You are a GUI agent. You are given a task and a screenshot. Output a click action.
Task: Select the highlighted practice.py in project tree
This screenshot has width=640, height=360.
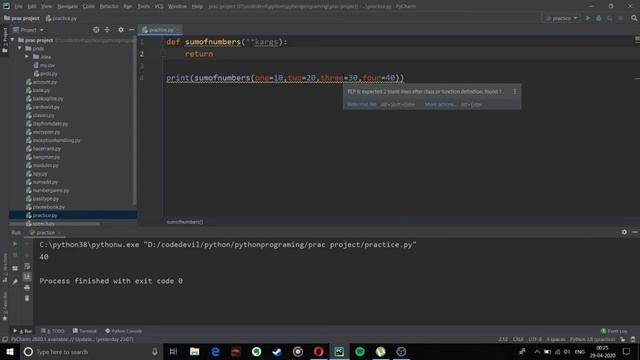point(73,215)
